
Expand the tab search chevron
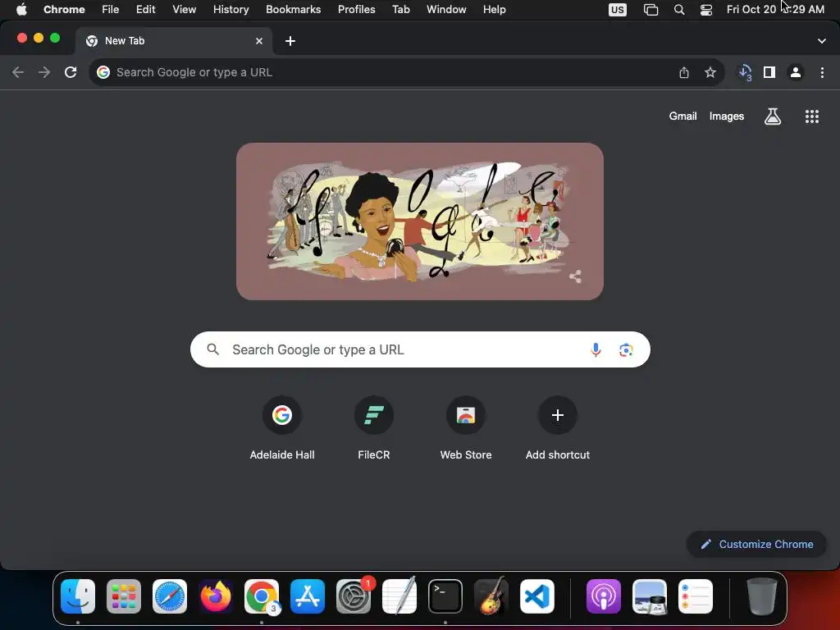coord(822,41)
